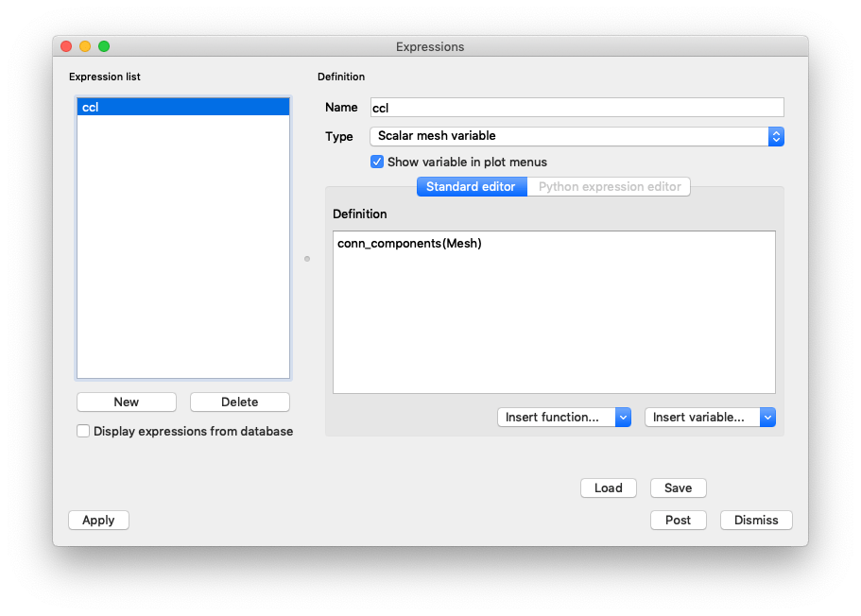Viewport: 861px width, 616px height.
Task: Maximize window using the green button
Action: tap(104, 46)
